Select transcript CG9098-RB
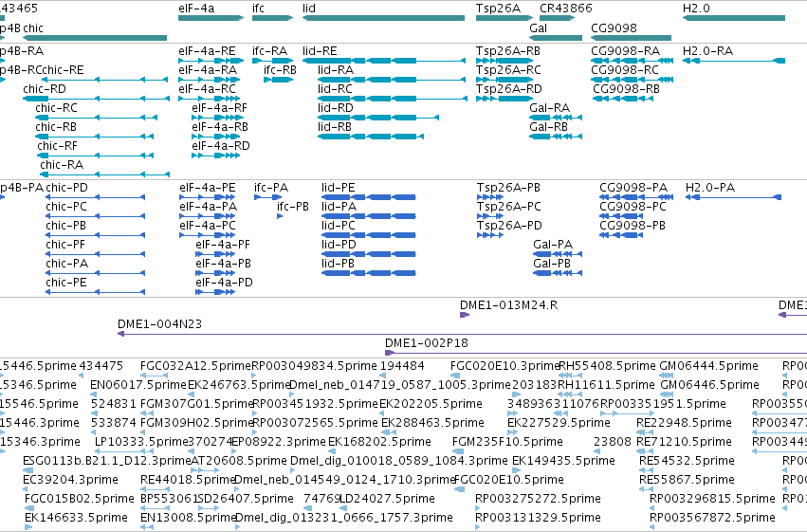 (x=623, y=99)
